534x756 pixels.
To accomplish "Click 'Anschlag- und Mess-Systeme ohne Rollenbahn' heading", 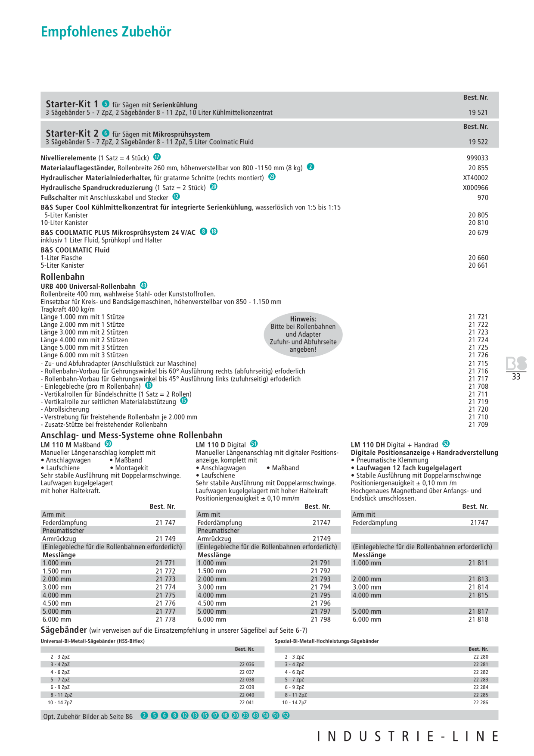I will (x=132, y=435).
